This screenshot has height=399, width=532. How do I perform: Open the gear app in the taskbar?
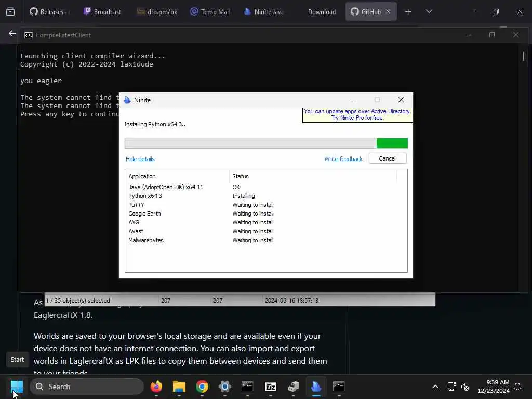point(225,387)
